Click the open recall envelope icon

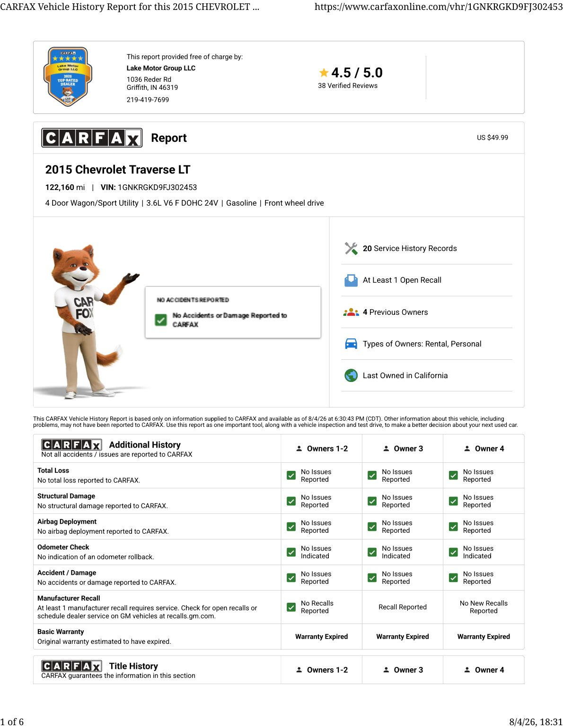[x=351, y=280]
